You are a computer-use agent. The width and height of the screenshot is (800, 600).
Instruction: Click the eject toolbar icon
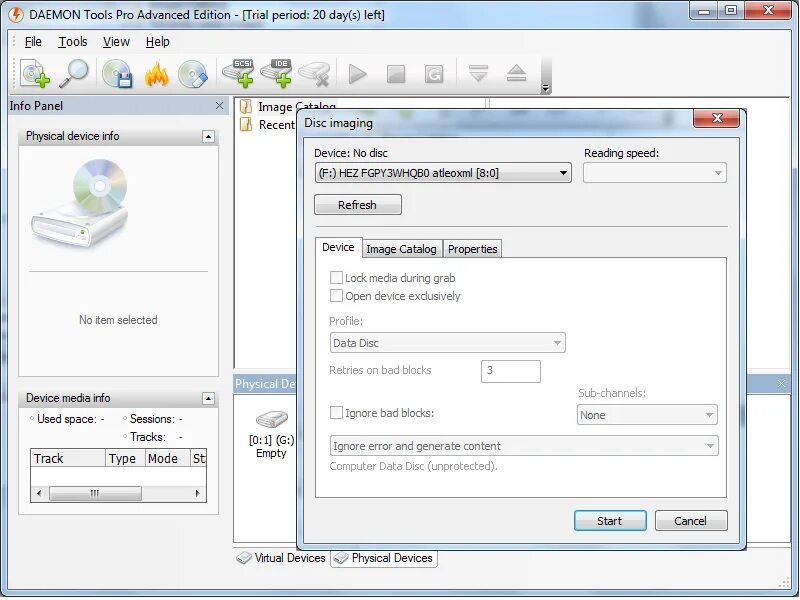coord(516,73)
